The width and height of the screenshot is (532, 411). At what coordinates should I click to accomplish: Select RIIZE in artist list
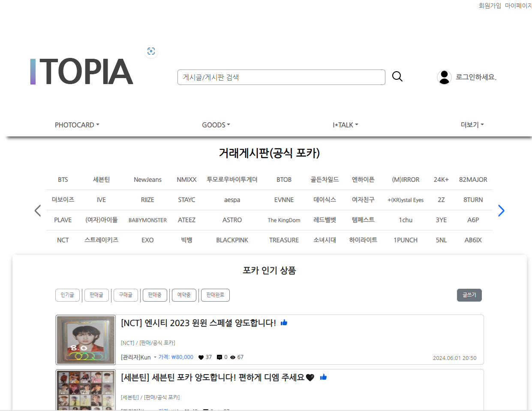tap(147, 200)
